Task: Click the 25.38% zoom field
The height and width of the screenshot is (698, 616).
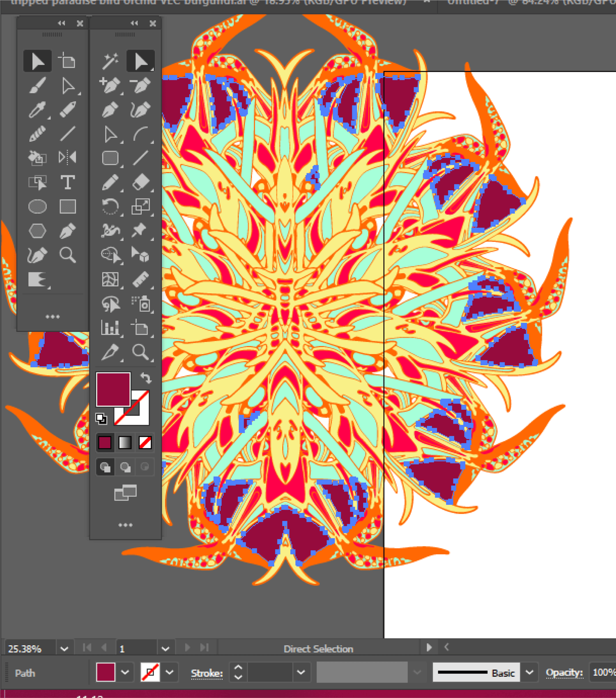Action: 30,649
